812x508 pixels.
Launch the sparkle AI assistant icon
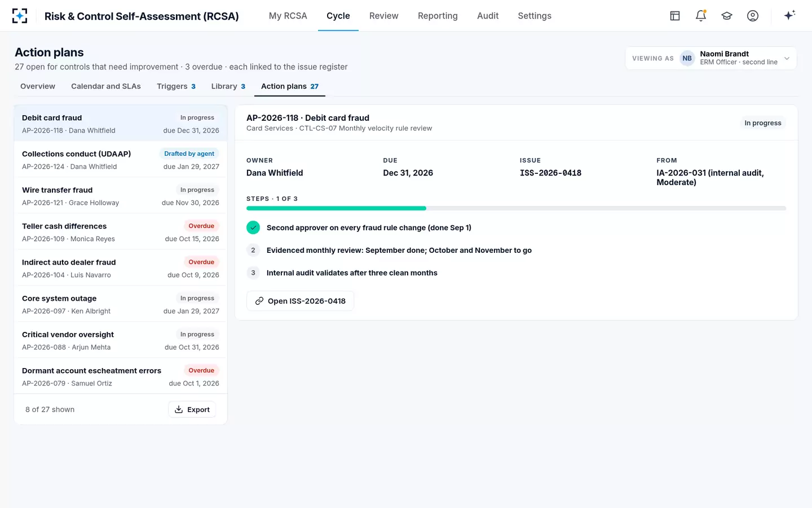pos(789,15)
